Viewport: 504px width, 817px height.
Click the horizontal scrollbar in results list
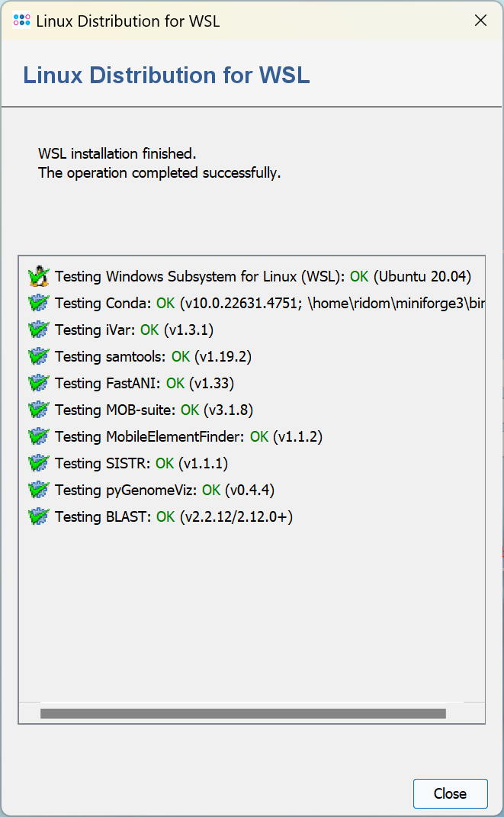[x=242, y=713]
